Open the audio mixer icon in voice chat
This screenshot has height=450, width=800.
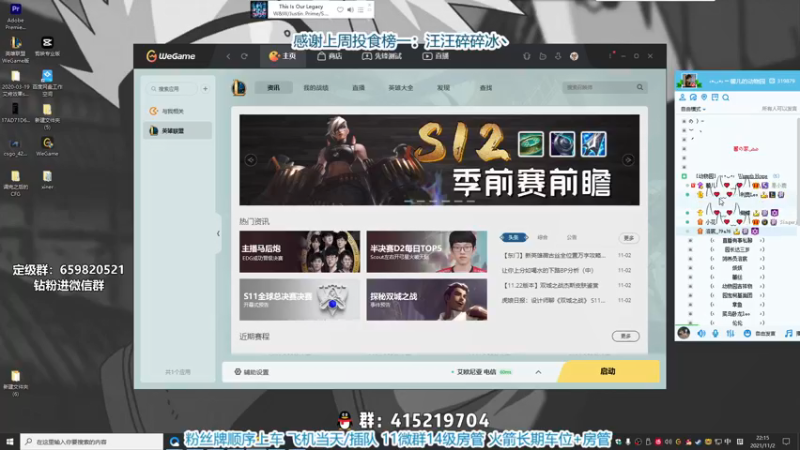coord(731,333)
